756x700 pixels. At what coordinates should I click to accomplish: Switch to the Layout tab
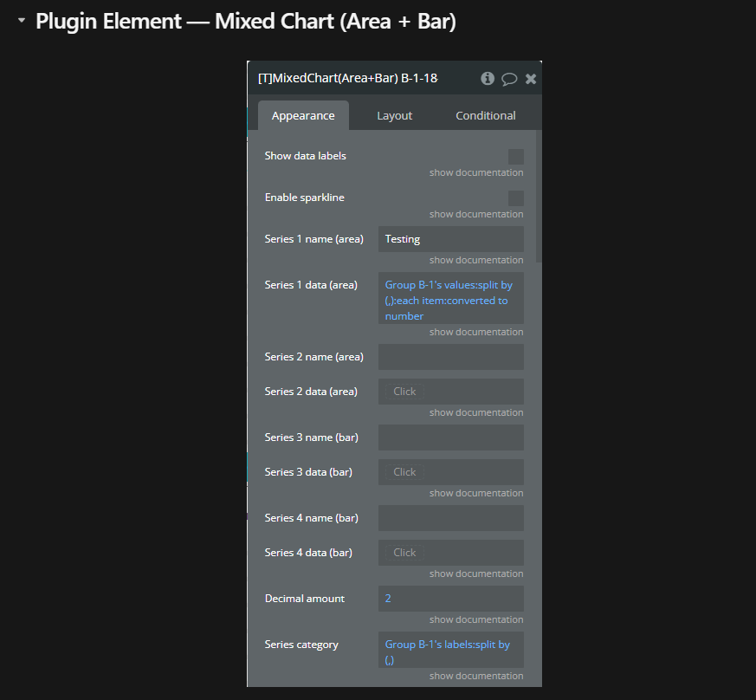point(394,116)
